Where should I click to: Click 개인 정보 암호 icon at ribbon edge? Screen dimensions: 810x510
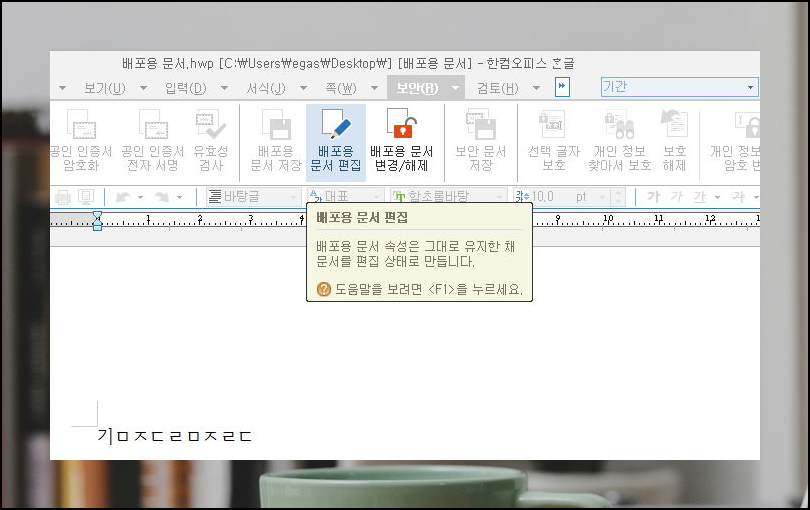(x=747, y=124)
